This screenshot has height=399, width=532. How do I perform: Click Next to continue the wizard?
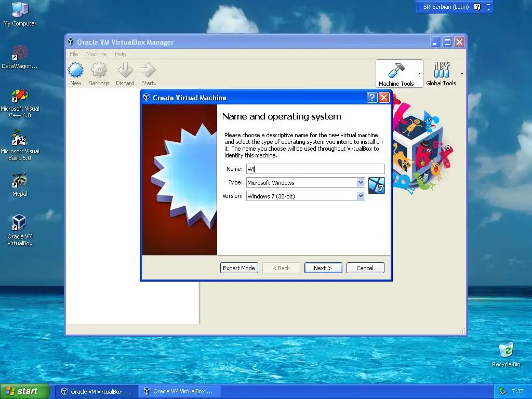pos(323,268)
